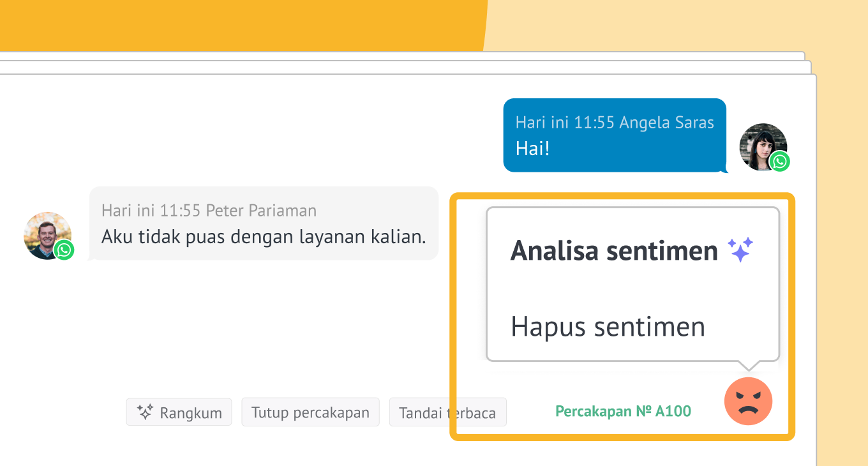The image size is (868, 466).
Task: Click the "Hari ini 11:55" timestamp in Peter's message
Action: click(151, 210)
